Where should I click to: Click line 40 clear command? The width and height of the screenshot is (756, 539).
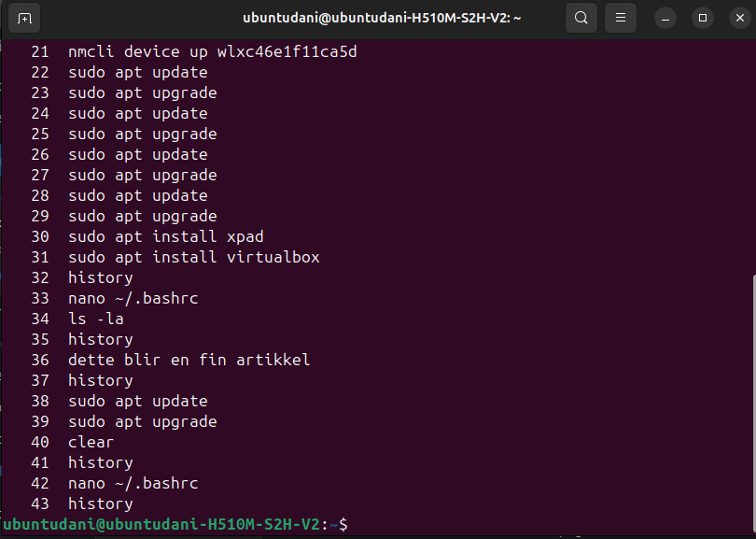coord(72,442)
